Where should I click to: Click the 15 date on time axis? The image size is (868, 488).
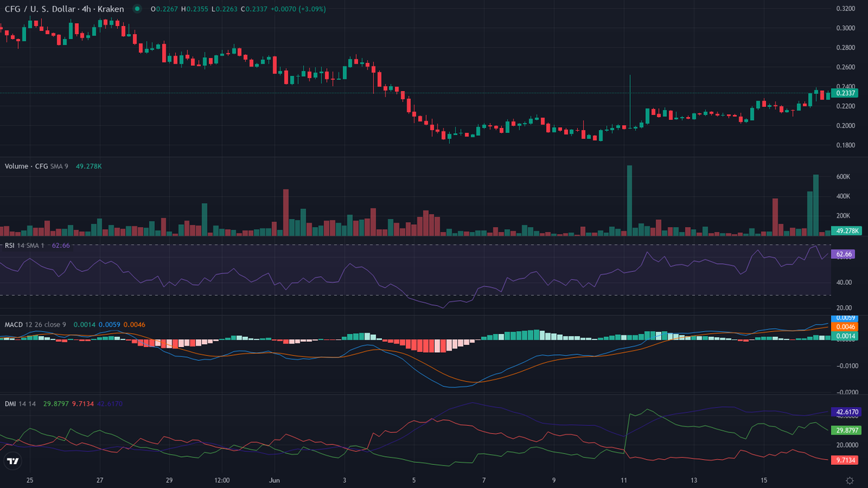pos(763,480)
